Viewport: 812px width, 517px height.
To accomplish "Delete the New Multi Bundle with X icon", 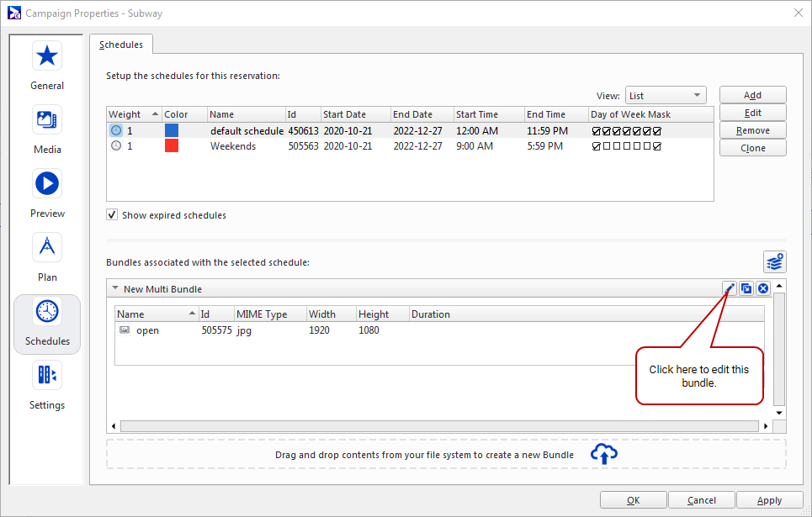I will tap(763, 288).
